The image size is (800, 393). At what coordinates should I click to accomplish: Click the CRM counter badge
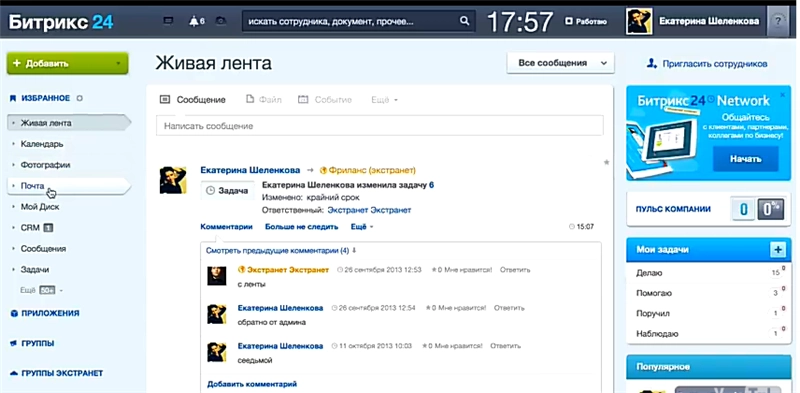[48, 228]
